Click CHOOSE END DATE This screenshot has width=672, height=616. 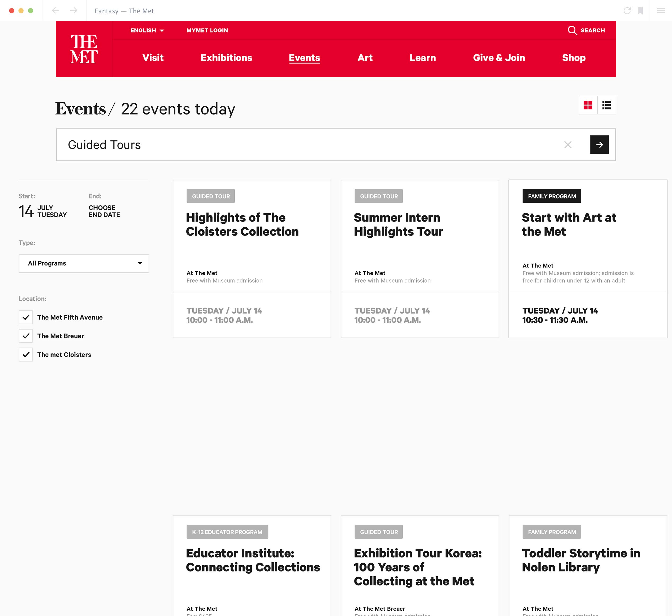(105, 211)
